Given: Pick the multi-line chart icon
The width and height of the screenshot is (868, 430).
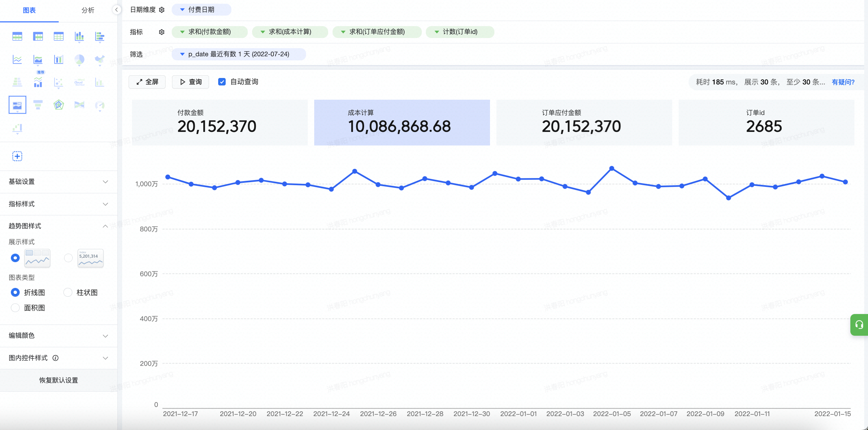Looking at the screenshot, I should (x=17, y=60).
